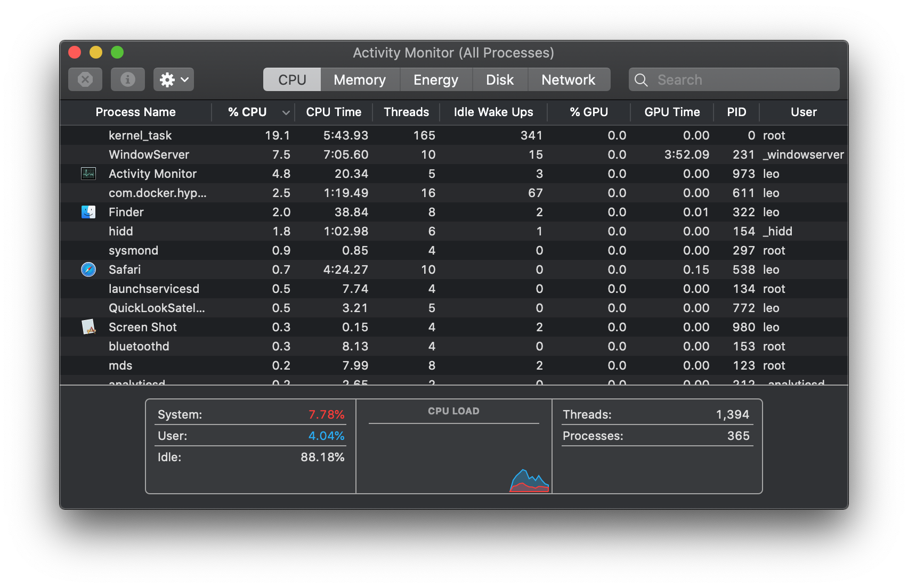Switch to the CPU tab
This screenshot has height=588, width=908.
[x=292, y=79]
